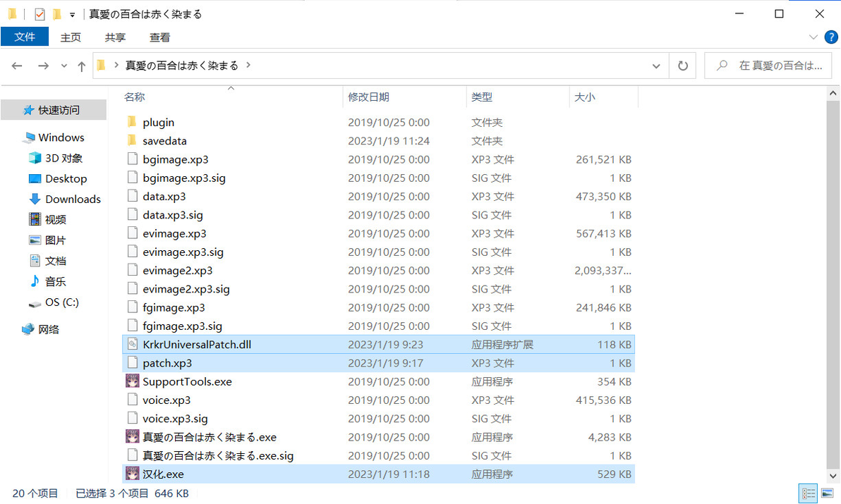841x504 pixels.
Task: Select 快速访问 in the sidebar
Action: click(52, 111)
